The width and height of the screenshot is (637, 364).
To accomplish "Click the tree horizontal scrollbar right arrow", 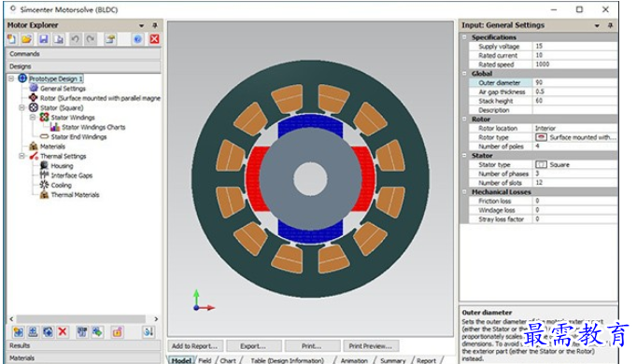I will [x=156, y=319].
